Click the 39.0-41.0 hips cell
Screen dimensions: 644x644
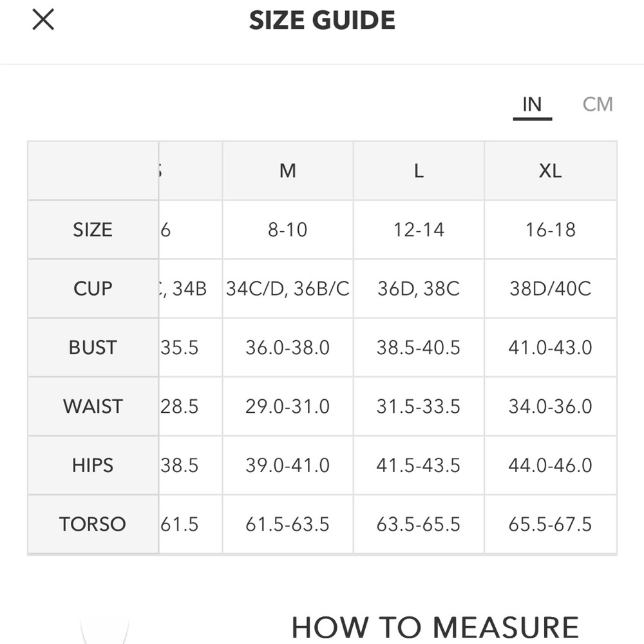coord(287,466)
